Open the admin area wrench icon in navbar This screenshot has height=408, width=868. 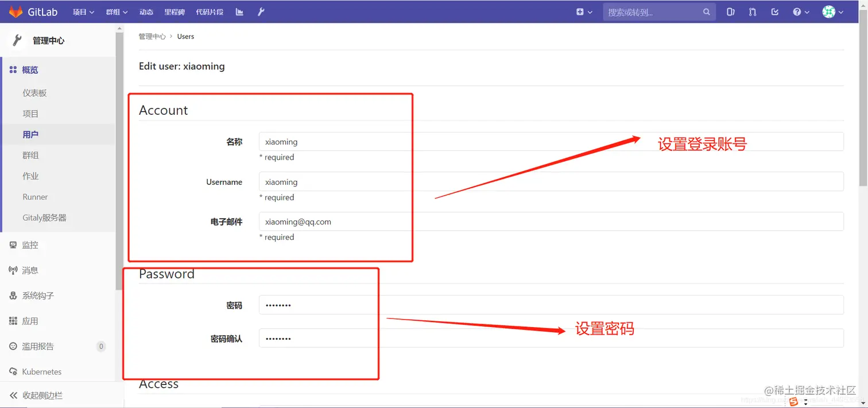tap(261, 12)
